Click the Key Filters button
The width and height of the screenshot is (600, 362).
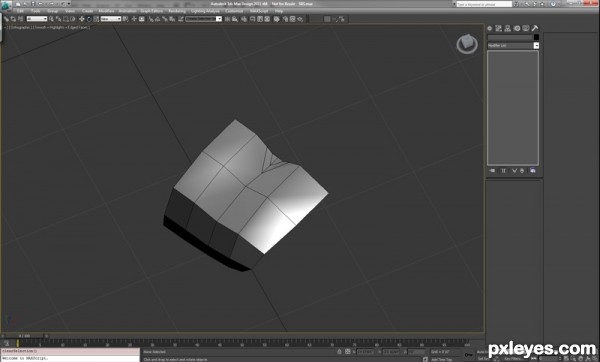(513, 359)
